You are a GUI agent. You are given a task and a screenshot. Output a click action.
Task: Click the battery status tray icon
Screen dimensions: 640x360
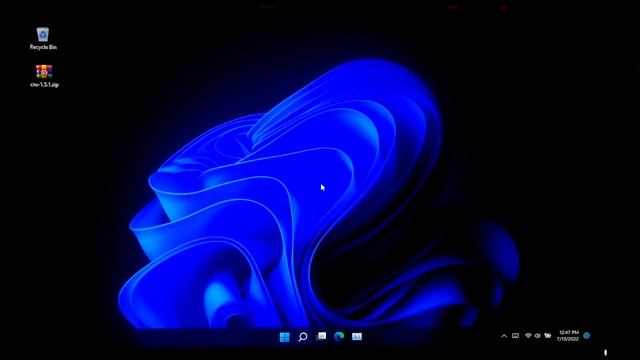548,336
